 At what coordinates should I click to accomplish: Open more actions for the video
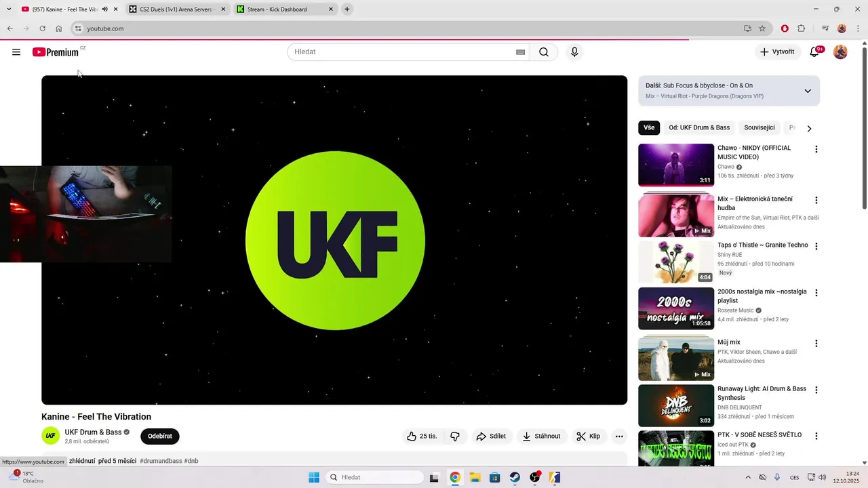coord(619,436)
